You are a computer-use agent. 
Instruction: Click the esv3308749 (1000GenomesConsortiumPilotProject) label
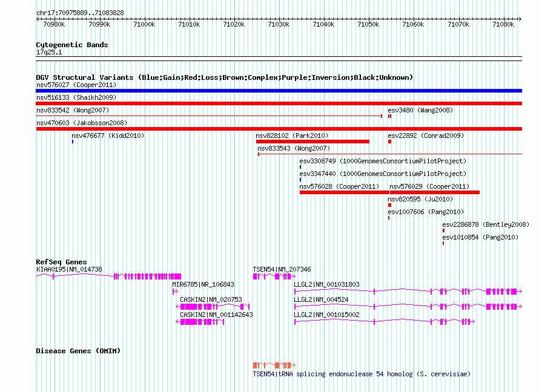click(383, 161)
